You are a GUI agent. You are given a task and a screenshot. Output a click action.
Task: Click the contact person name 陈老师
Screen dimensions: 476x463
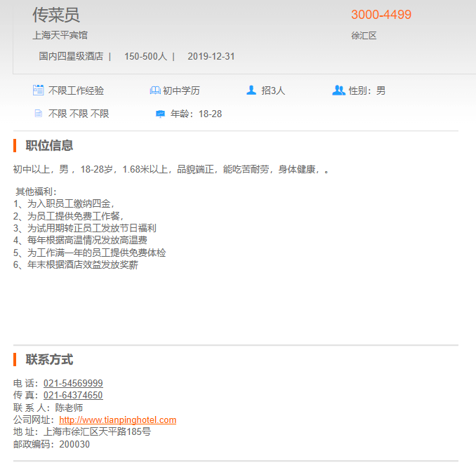click(70, 408)
